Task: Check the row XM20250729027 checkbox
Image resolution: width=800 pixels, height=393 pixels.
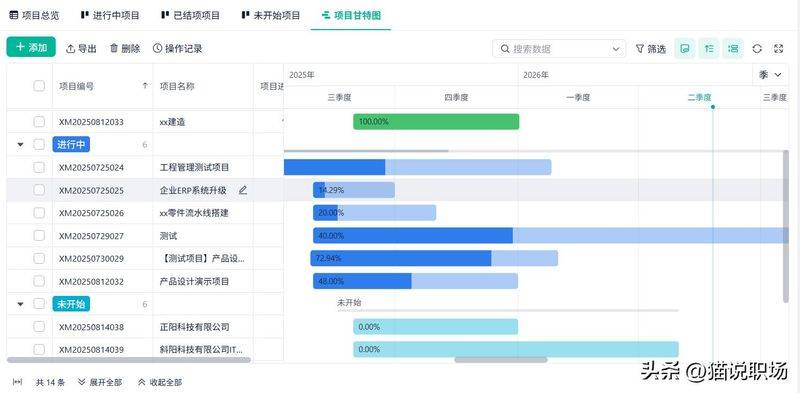Action: (39, 235)
